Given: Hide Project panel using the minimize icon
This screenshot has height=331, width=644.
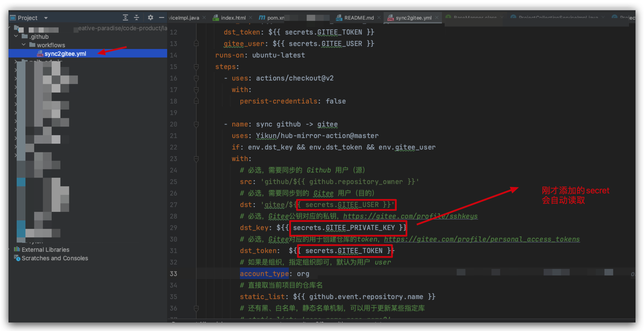Looking at the screenshot, I should (x=161, y=17).
